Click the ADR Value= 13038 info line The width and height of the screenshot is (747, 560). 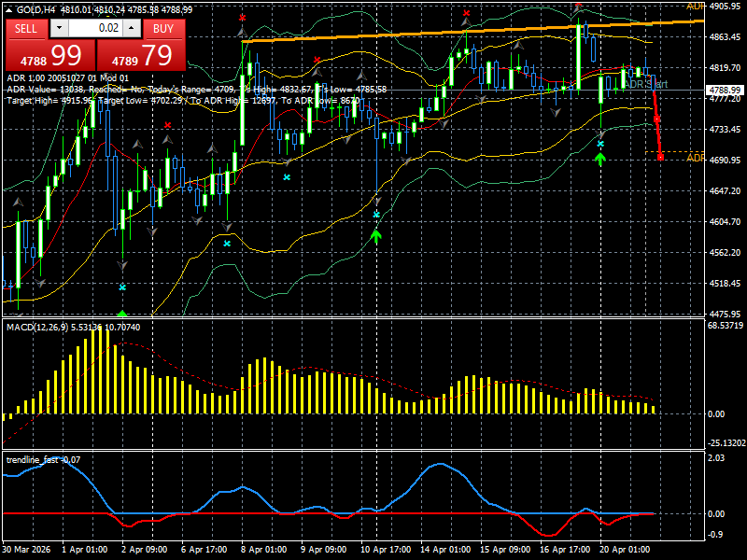click(x=196, y=89)
